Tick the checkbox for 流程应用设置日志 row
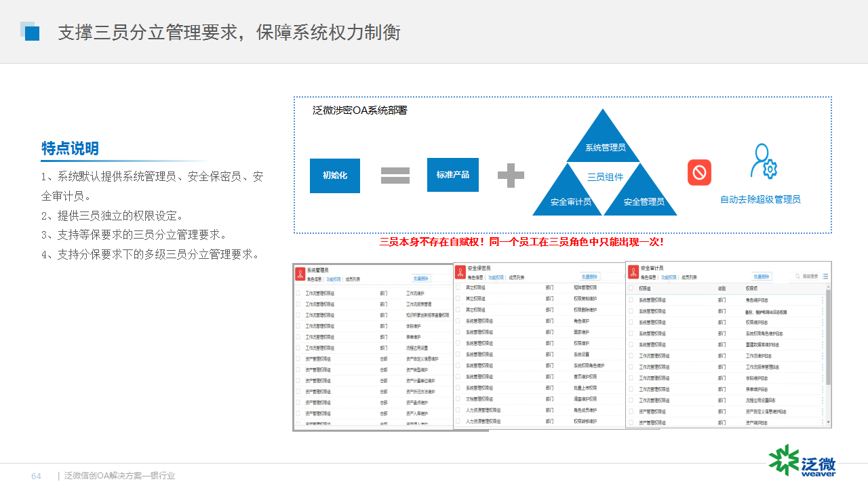Screen dimensions: 868x488 pyautogui.click(x=631, y=400)
